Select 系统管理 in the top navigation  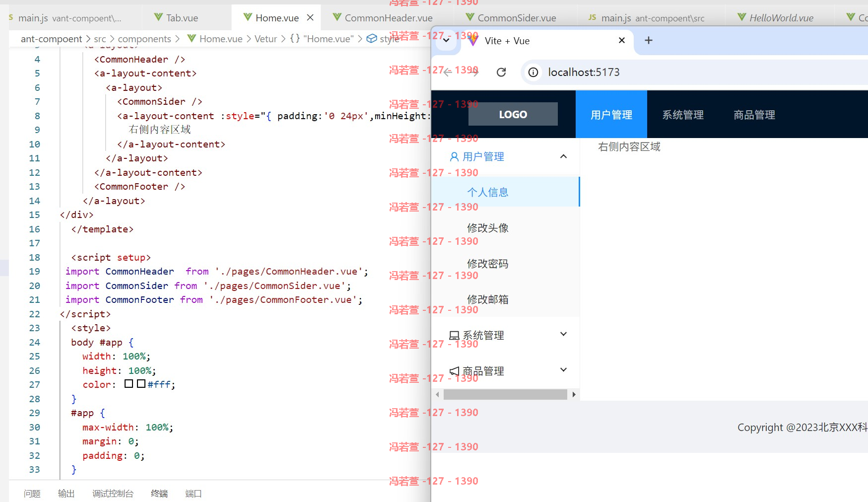click(683, 114)
